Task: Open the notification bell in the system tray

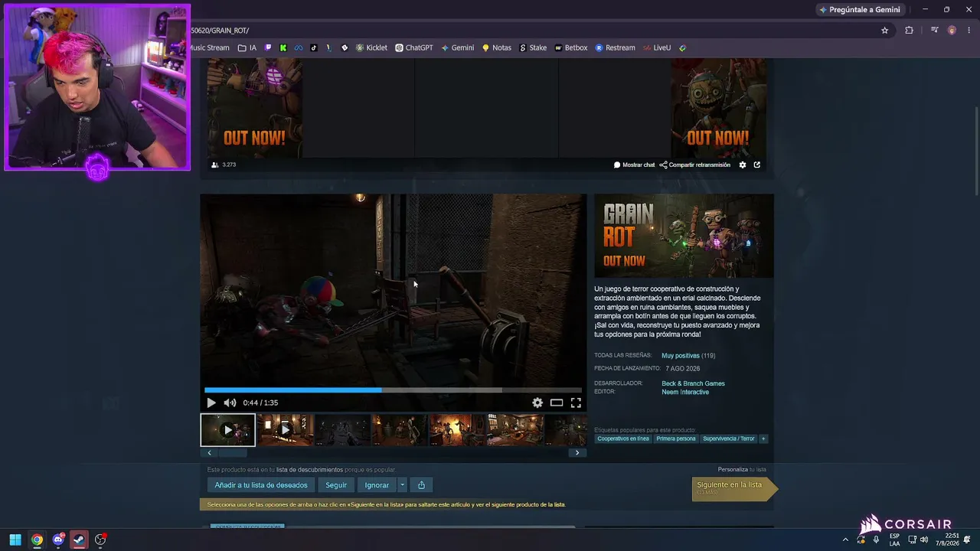Action: [x=967, y=540]
